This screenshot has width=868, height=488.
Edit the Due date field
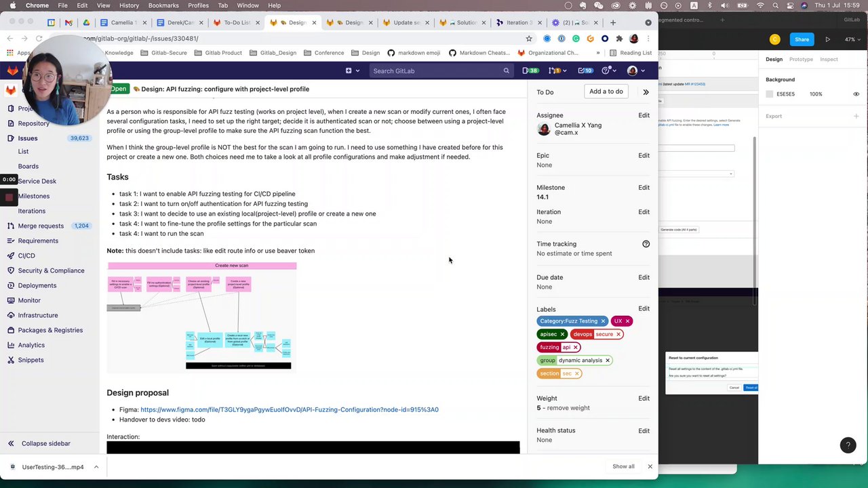pos(644,277)
